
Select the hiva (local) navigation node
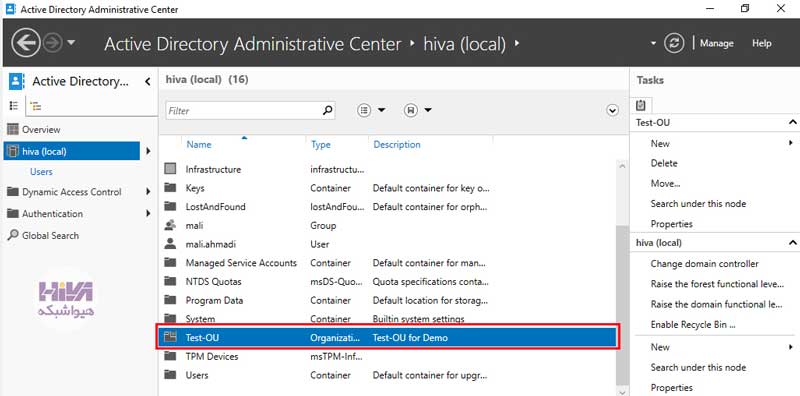(x=71, y=151)
